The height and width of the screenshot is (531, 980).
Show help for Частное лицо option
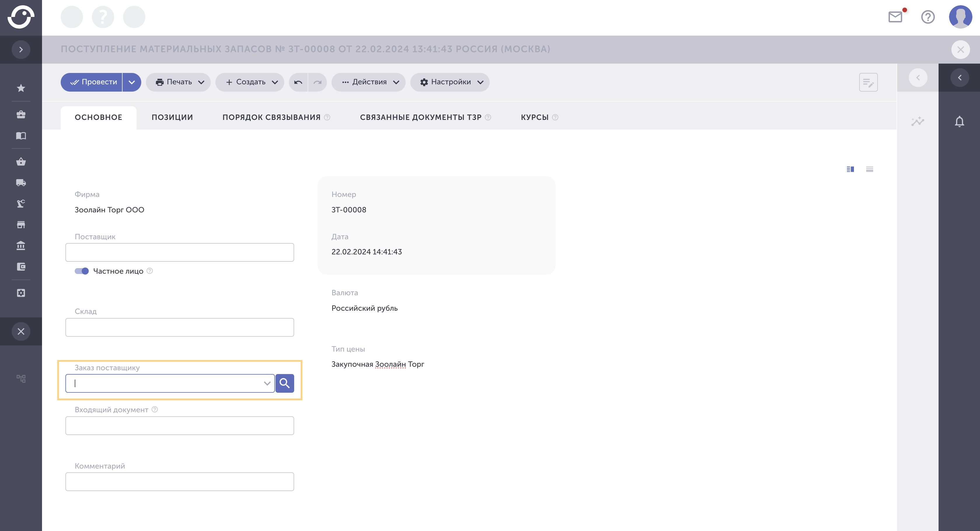pyautogui.click(x=149, y=271)
